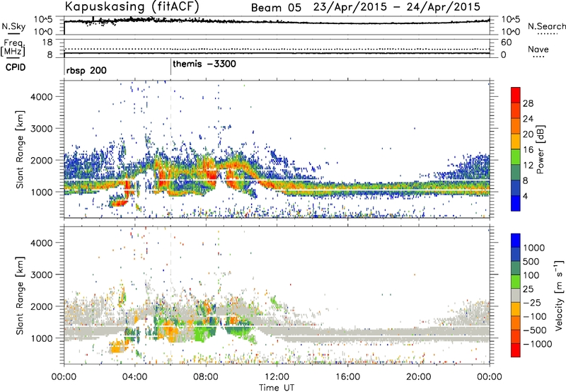Click the '4000' range tick in the power panel
The image size is (566, 392).
click(x=42, y=97)
